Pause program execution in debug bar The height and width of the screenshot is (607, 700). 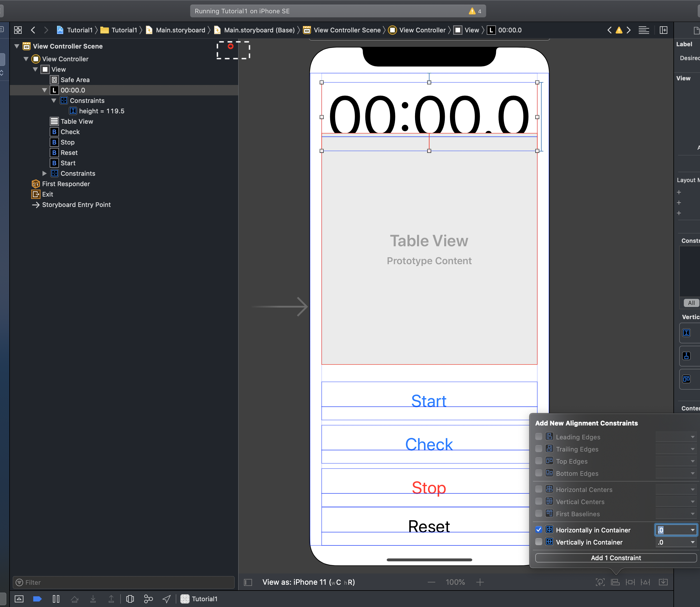click(56, 599)
